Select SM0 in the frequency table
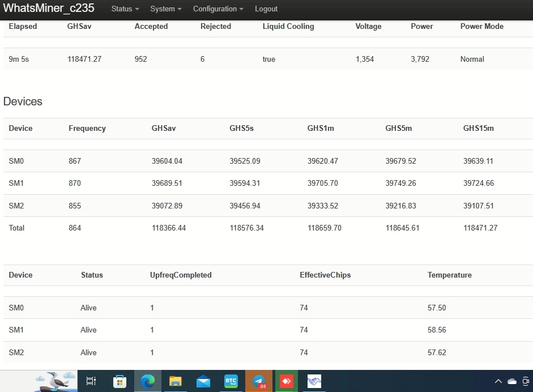Screen dimensions: 533x392 [16, 161]
